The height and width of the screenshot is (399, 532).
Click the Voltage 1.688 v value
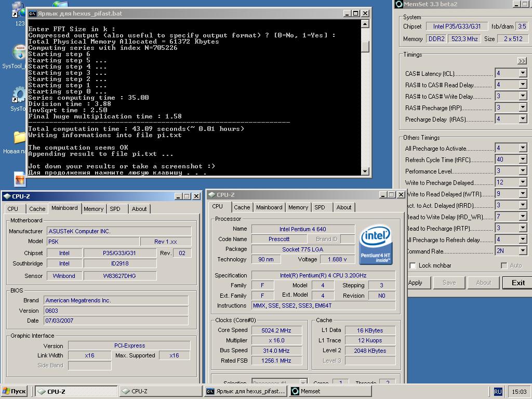point(337,260)
